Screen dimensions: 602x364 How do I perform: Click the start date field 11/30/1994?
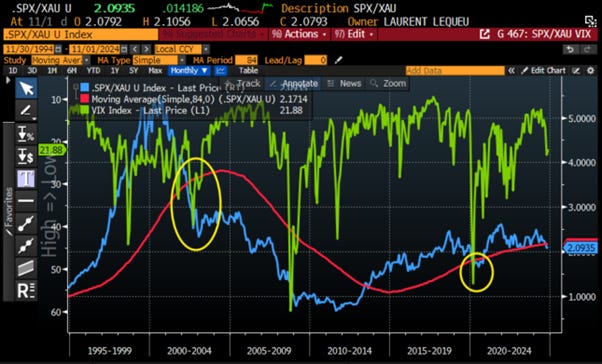tap(28, 49)
